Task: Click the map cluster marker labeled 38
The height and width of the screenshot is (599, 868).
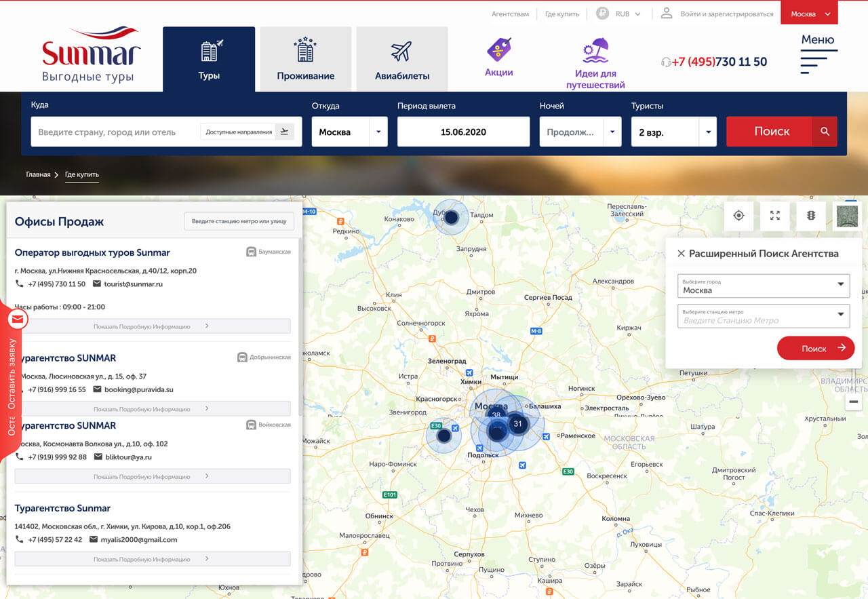Action: [496, 414]
